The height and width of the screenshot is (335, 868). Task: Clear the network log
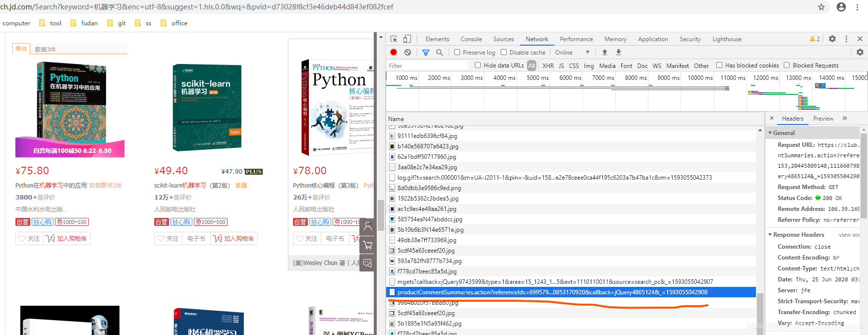pyautogui.click(x=407, y=52)
